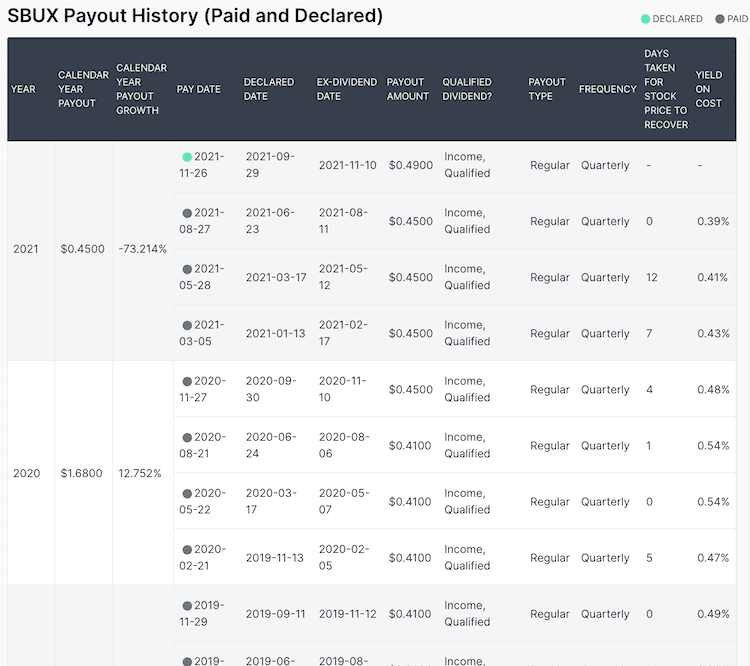Select the FREQUENCY column header
The height and width of the screenshot is (666, 750).
tap(607, 89)
